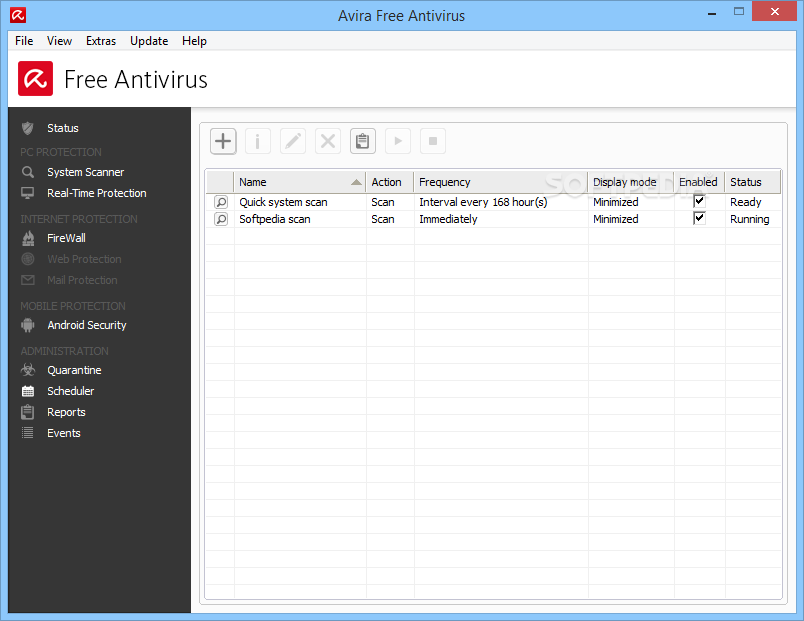This screenshot has width=804, height=621.
Task: Open the File menu
Action: click(x=24, y=41)
